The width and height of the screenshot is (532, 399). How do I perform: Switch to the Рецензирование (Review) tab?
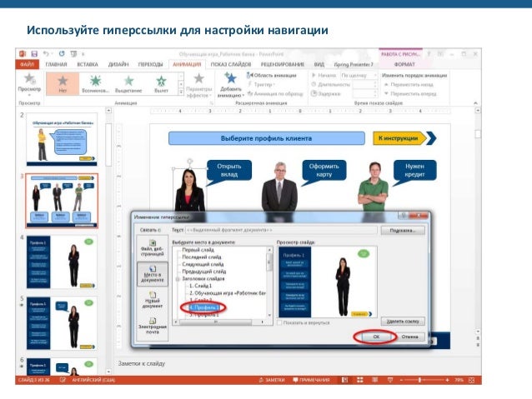coord(283,64)
